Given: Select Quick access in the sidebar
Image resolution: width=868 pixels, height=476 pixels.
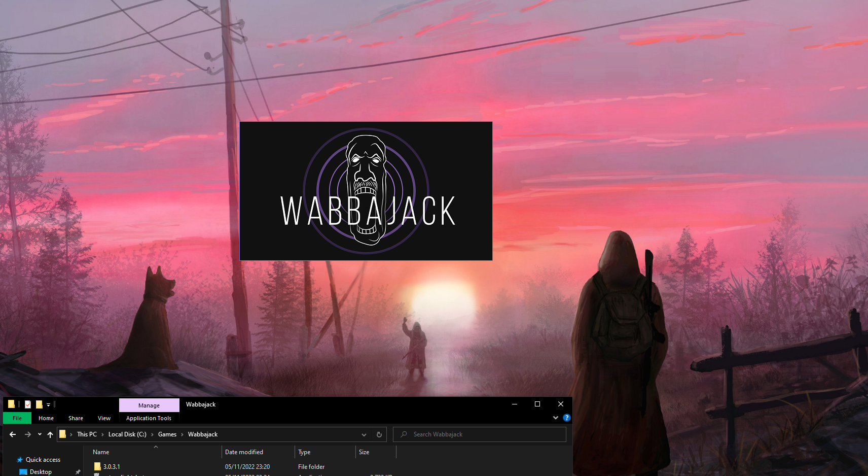Looking at the screenshot, I should 43,459.
